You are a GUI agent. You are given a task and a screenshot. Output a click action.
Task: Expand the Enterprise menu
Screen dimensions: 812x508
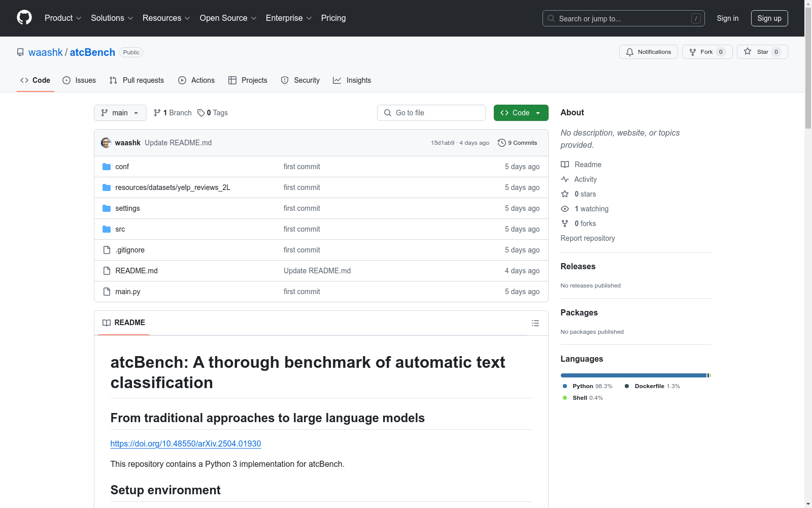pos(289,18)
